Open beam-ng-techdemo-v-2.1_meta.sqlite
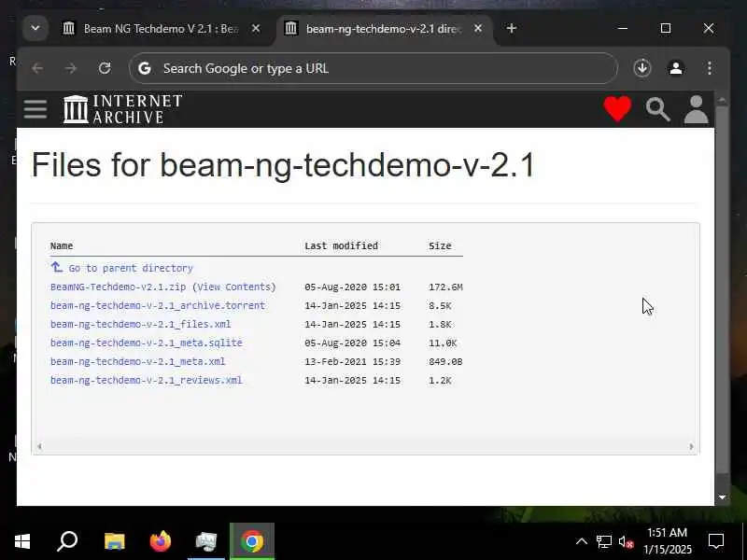The image size is (747, 560). pos(147,343)
